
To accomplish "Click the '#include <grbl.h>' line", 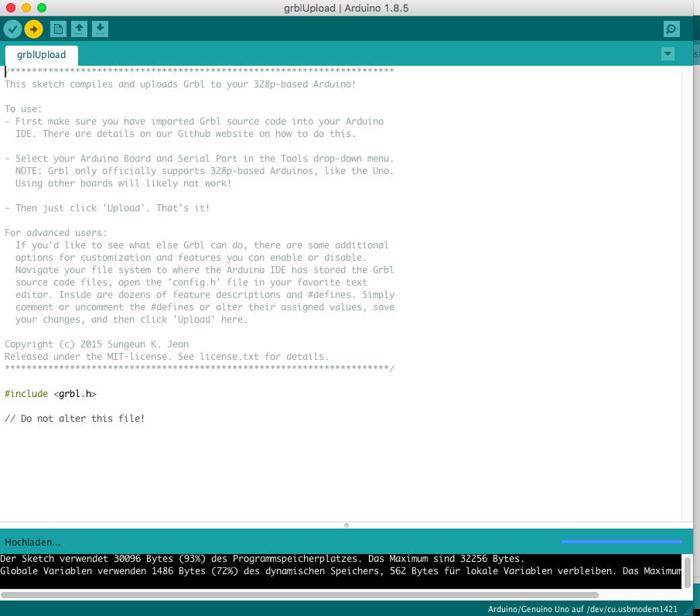I will point(50,394).
